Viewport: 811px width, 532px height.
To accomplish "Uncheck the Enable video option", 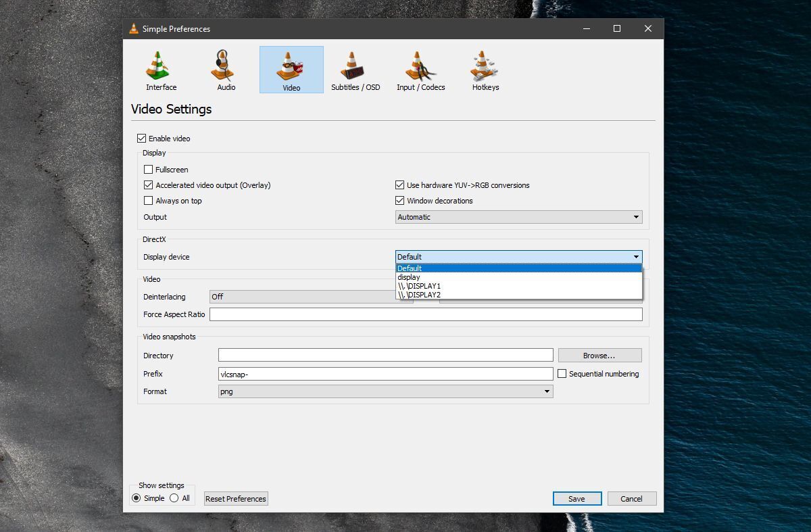I will pyautogui.click(x=141, y=138).
